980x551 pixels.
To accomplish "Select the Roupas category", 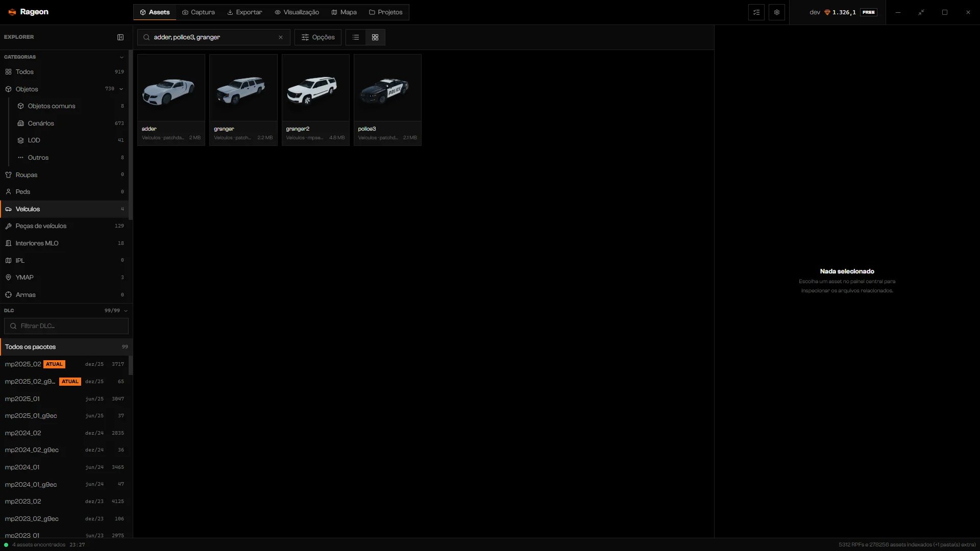I will (x=64, y=175).
